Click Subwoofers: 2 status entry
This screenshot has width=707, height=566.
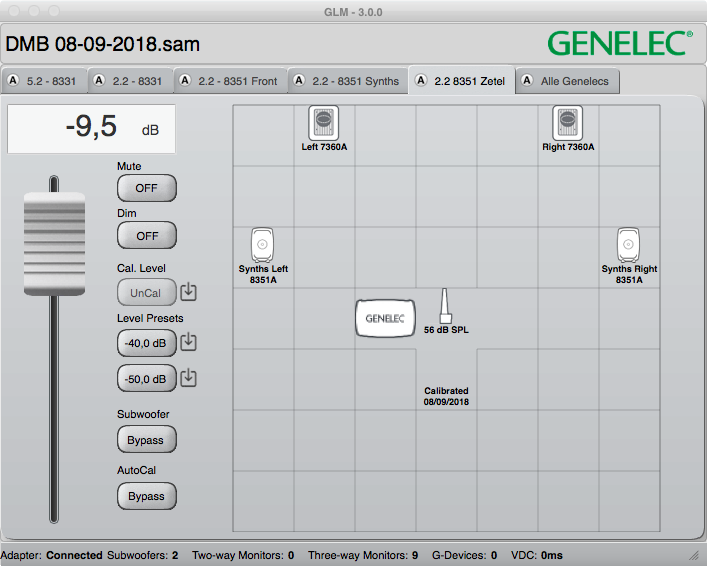[x=142, y=555]
